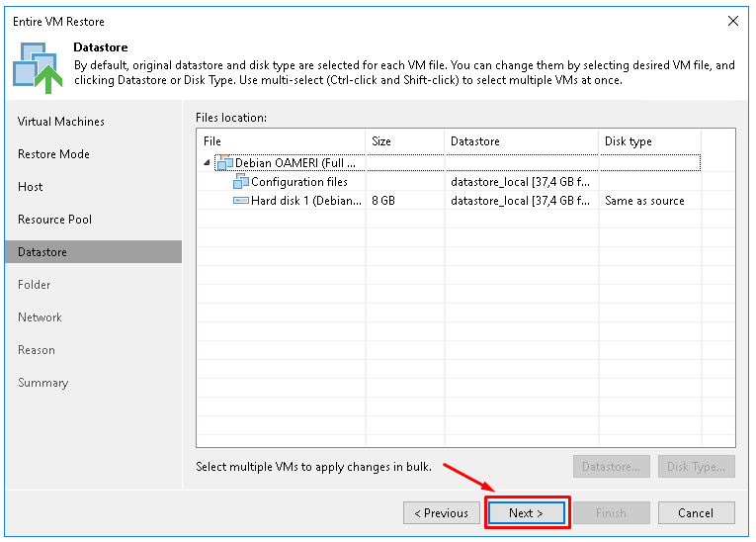Click datastore_local cell of Configuration files
Screen dimensions: 756x542
pos(520,182)
